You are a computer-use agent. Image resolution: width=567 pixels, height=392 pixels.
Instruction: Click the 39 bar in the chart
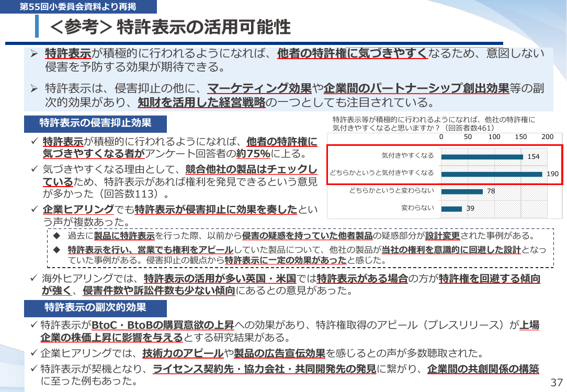coord(451,209)
